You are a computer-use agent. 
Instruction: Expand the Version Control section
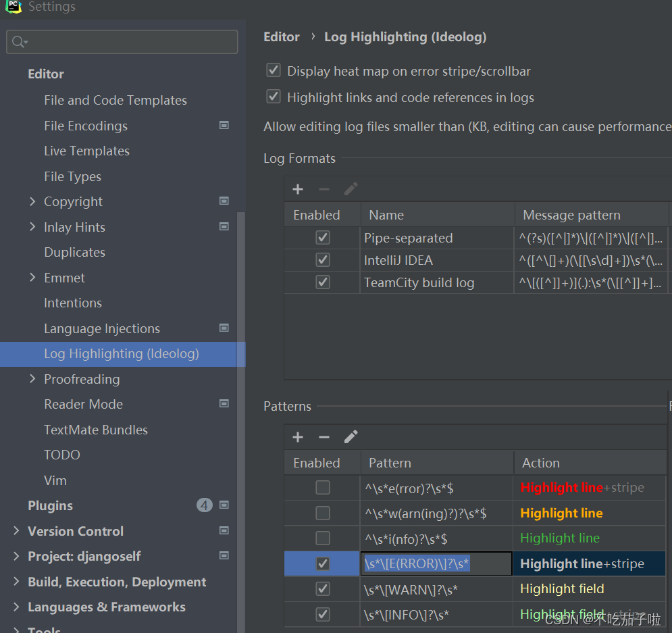pyautogui.click(x=16, y=530)
